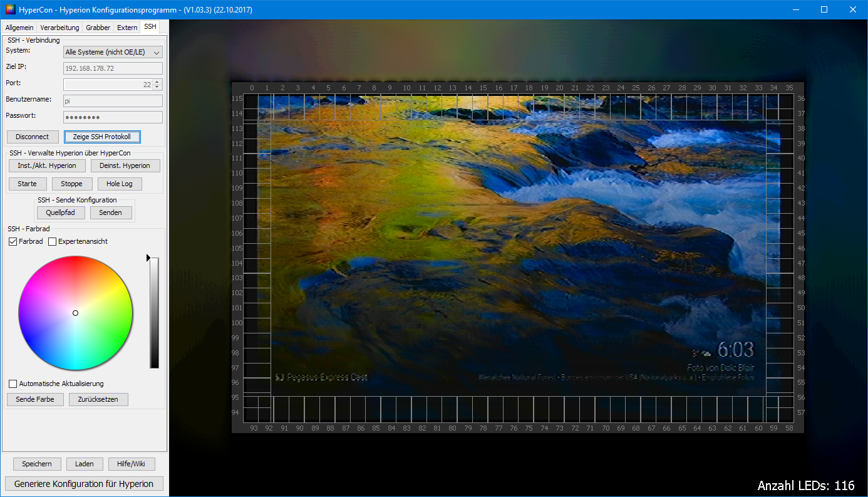Toggle the Expertenansicht checkbox
Image resolution: width=868 pixels, height=497 pixels.
[x=53, y=242]
